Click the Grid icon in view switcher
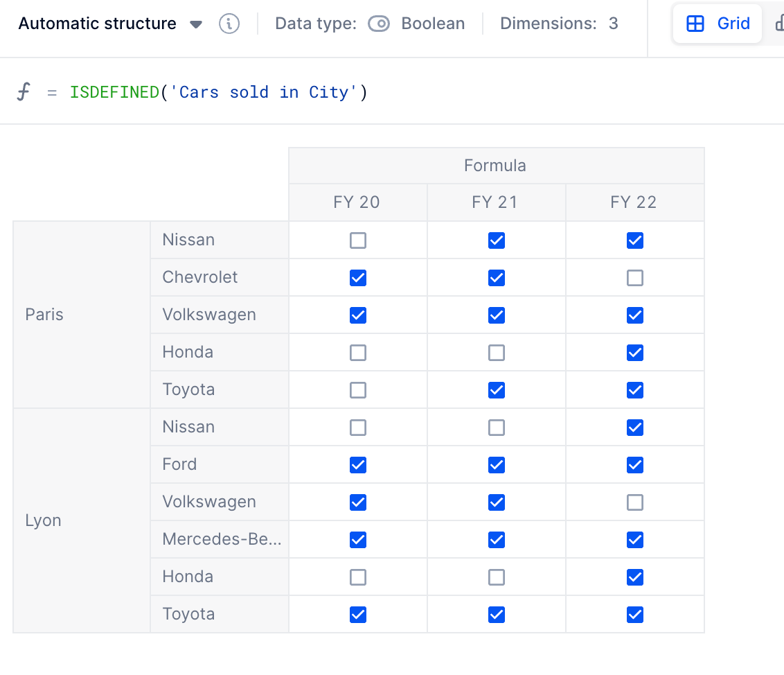The width and height of the screenshot is (784, 675). tap(695, 24)
